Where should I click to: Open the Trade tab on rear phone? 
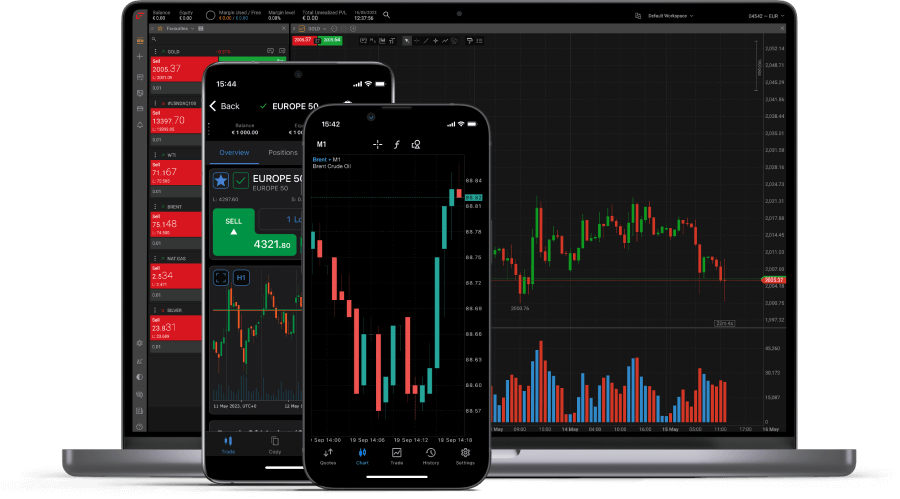228,444
